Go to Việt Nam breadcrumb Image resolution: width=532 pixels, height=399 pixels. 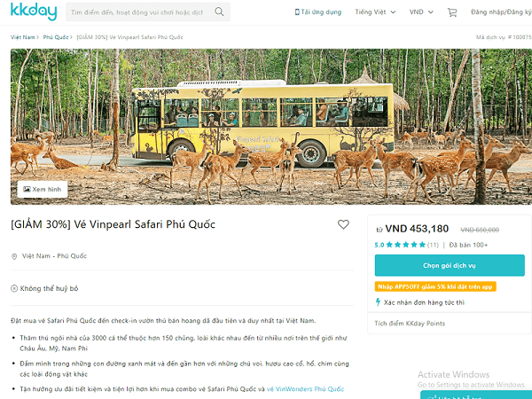[x=23, y=38]
